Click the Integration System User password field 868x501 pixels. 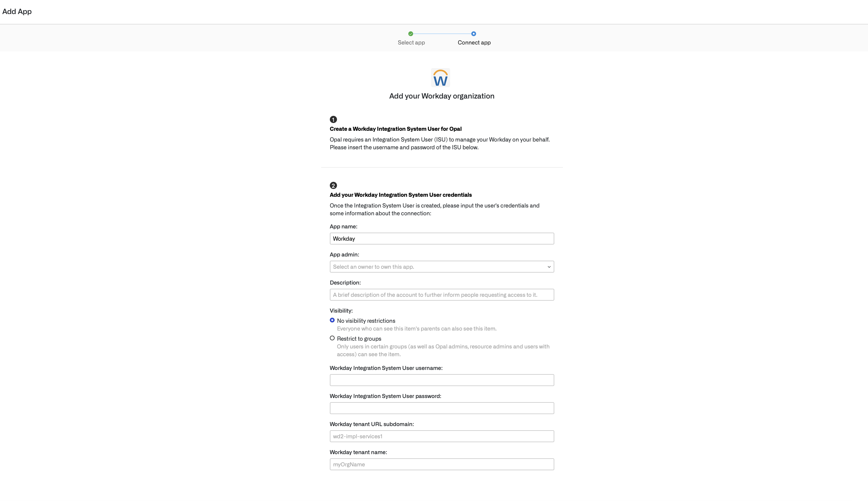point(441,408)
